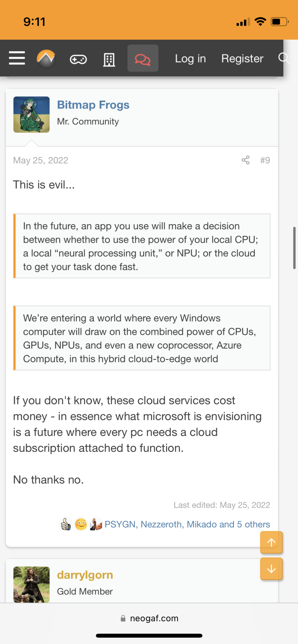Open Bitmap Frogs user profile
This screenshot has width=298, height=644.
click(93, 105)
